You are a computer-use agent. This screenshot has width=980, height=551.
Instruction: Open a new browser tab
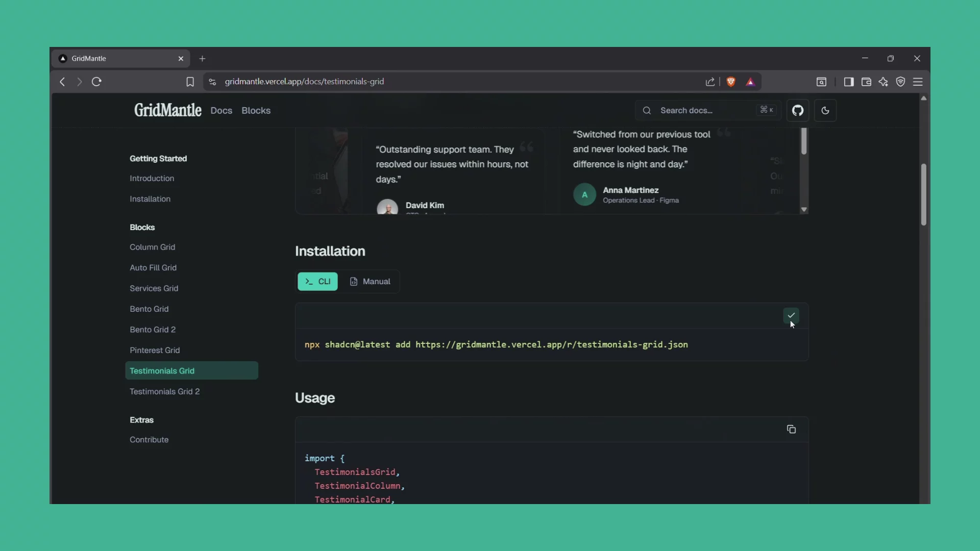(202, 59)
